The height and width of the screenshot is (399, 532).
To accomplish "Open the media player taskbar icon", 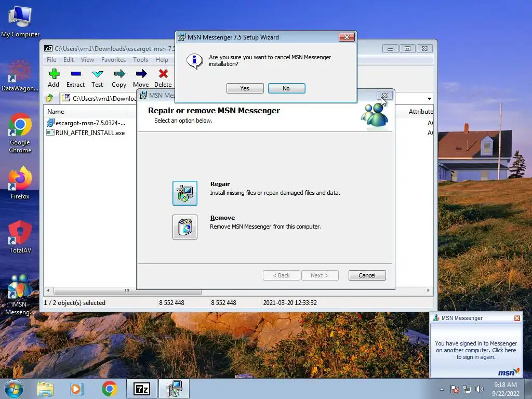I will [77, 389].
